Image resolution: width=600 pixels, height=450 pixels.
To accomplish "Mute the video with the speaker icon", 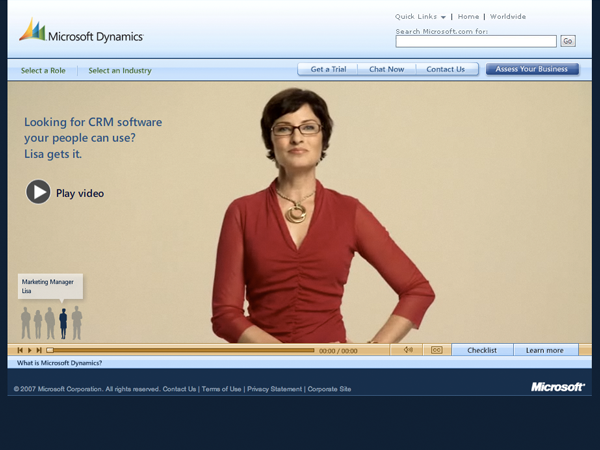I will click(408, 350).
